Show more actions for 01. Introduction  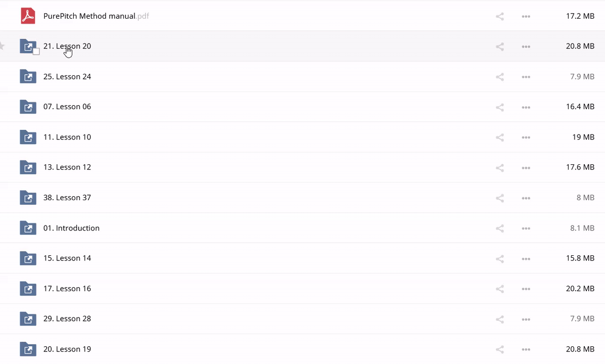pos(526,229)
